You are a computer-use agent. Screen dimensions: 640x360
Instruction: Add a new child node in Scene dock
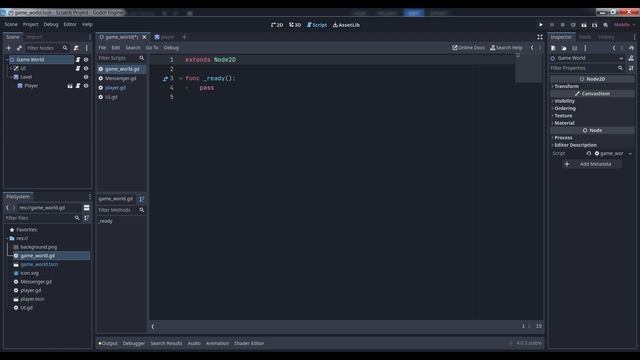coord(9,48)
